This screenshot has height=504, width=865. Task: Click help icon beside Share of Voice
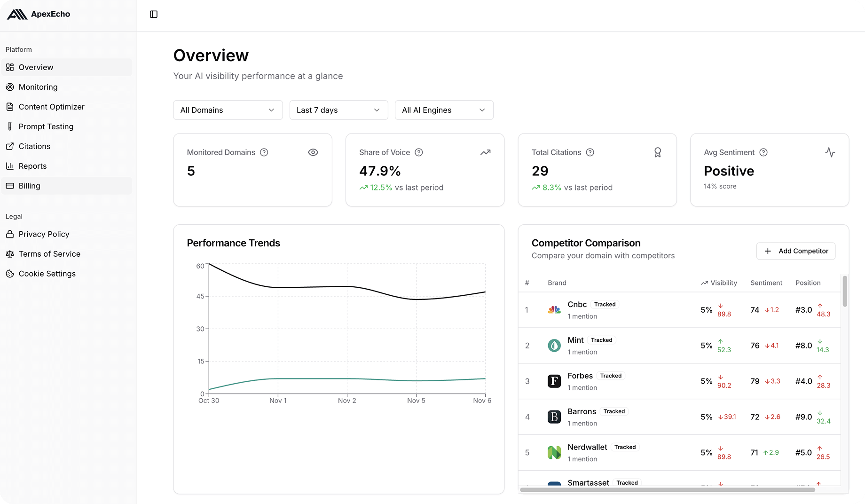(x=419, y=152)
